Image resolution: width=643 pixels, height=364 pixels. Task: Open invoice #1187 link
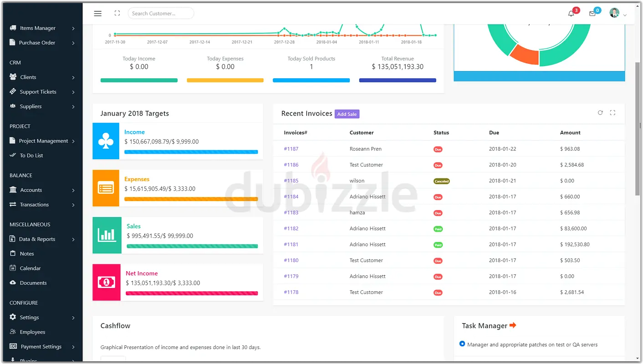[291, 149]
